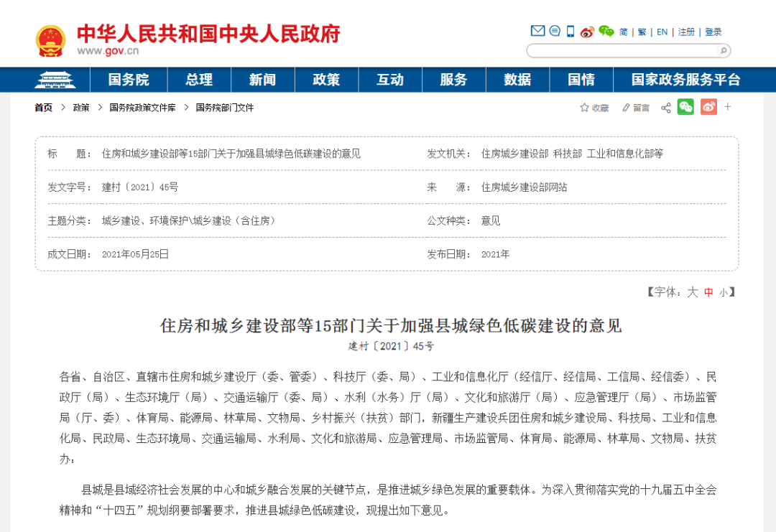Click the message bubble icon next to the envelope
The height and width of the screenshot is (532, 776).
point(554,30)
